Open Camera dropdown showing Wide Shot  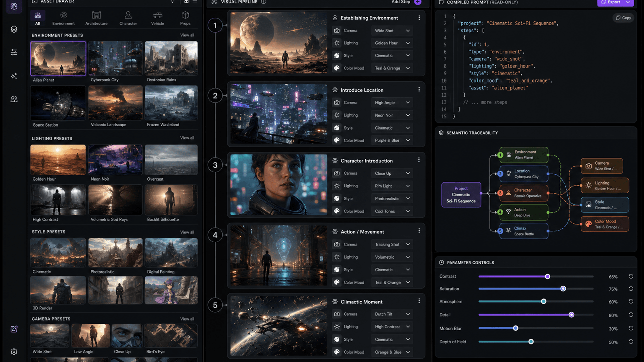[392, 30]
